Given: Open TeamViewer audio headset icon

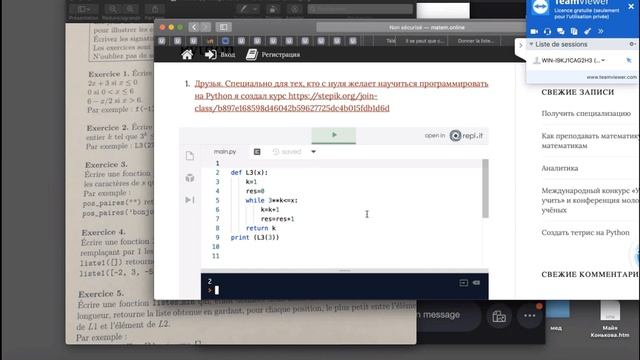Looking at the screenshot, I should click(547, 31).
